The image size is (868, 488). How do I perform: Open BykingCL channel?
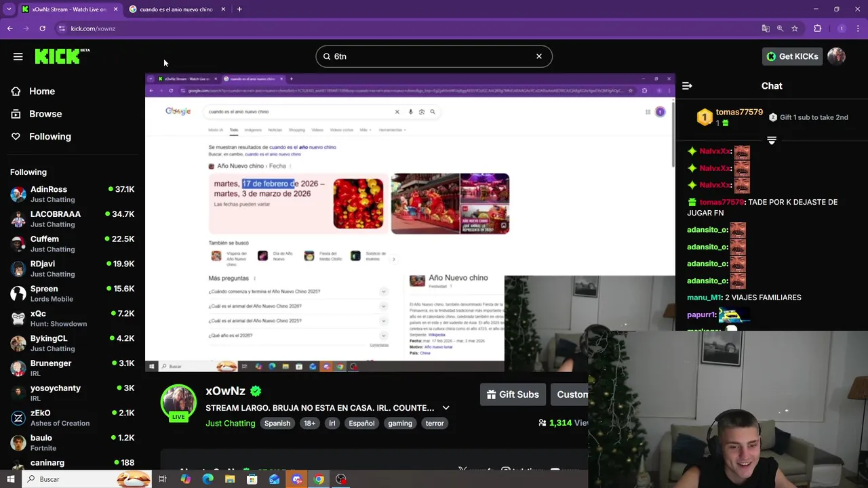(73, 343)
